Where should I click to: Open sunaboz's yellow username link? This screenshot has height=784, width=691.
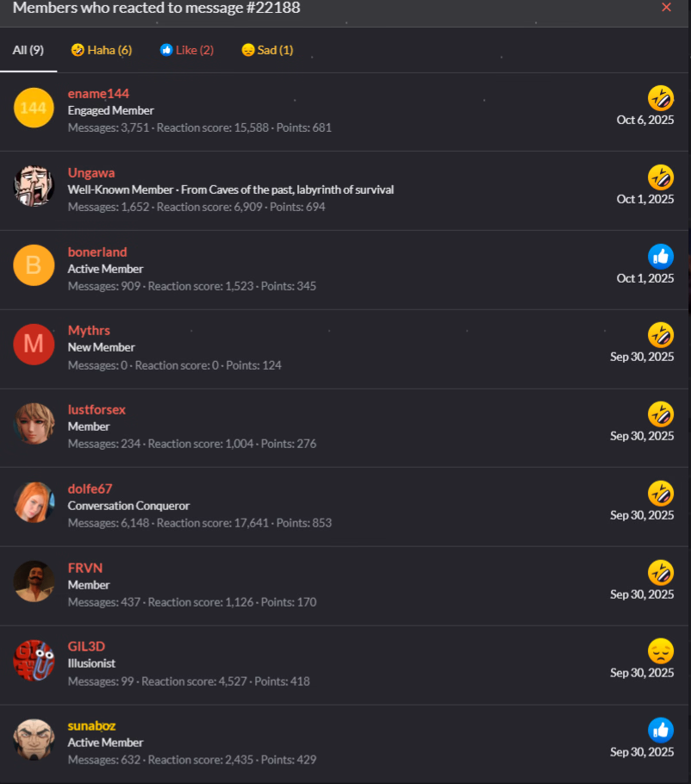[x=91, y=725]
